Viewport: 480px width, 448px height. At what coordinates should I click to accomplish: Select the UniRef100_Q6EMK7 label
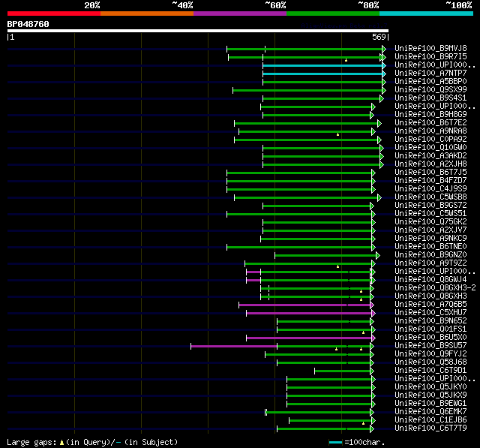tap(430, 412)
